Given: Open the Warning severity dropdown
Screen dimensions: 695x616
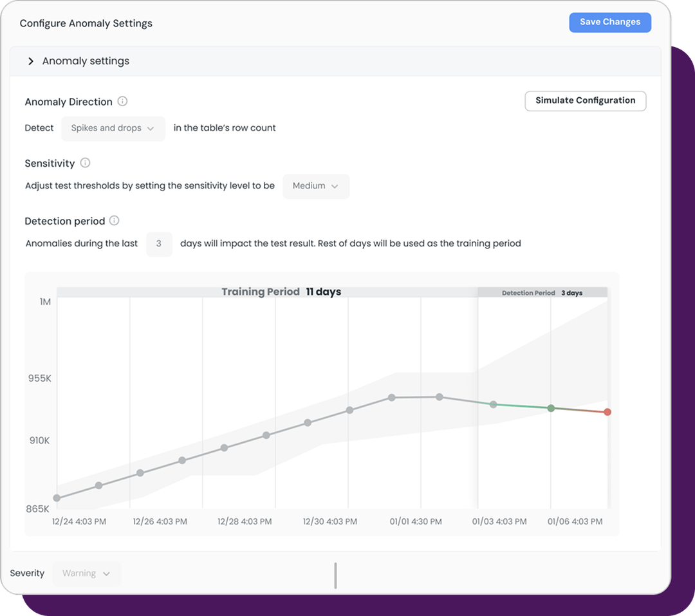Looking at the screenshot, I should [86, 574].
